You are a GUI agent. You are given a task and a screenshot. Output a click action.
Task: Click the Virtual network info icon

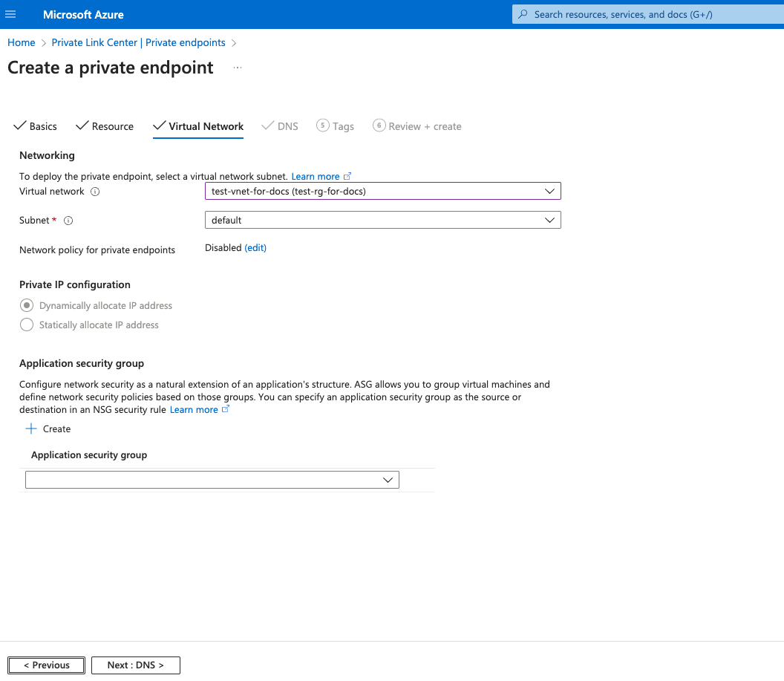(x=94, y=191)
